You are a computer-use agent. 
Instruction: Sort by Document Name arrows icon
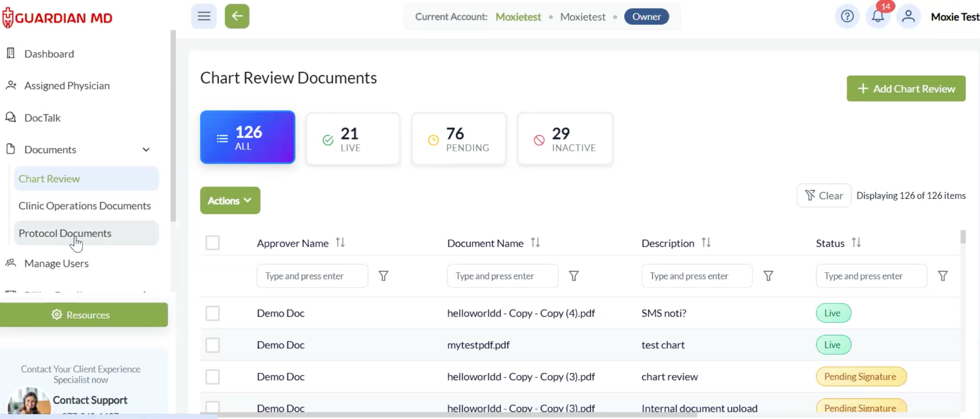[x=535, y=243]
